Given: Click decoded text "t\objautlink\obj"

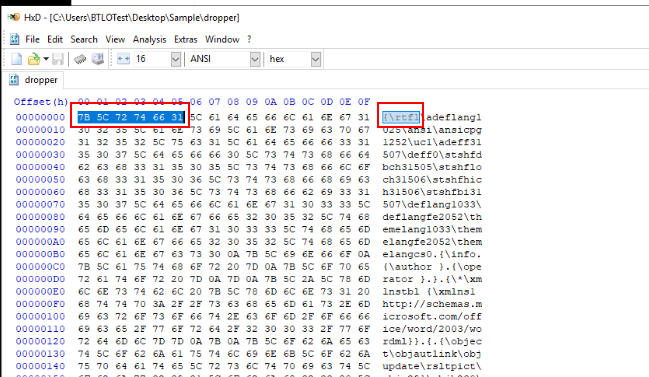Looking at the screenshot, I should coord(432,353).
